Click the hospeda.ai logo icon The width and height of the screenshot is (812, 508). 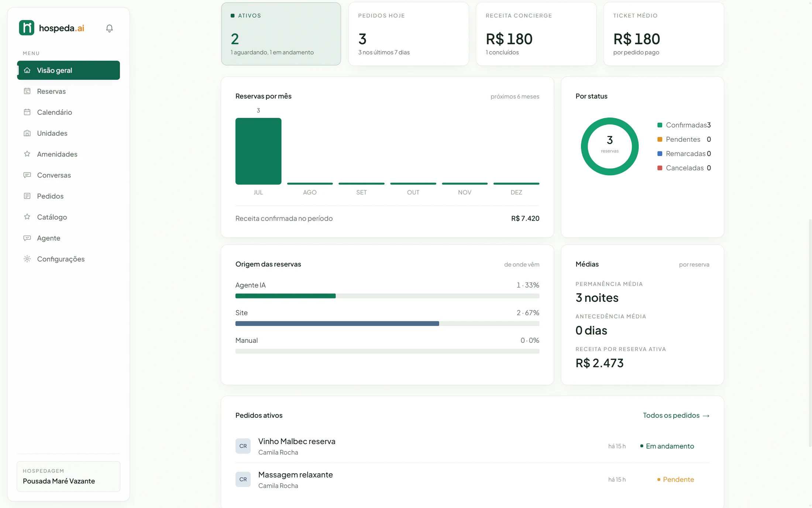(x=27, y=28)
